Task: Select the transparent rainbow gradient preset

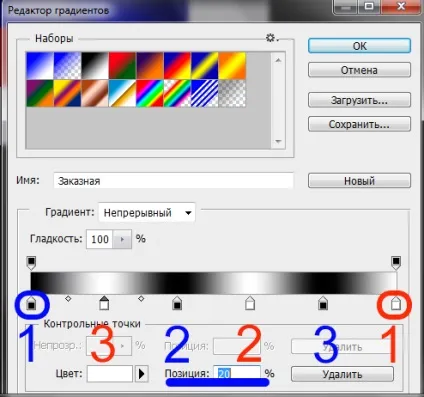Action: tap(177, 93)
